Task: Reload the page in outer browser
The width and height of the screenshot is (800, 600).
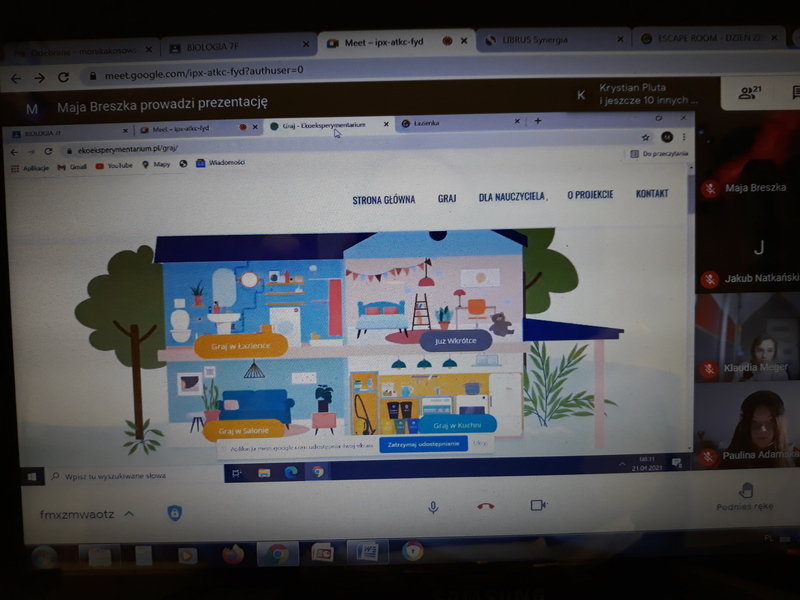Action: click(x=64, y=77)
